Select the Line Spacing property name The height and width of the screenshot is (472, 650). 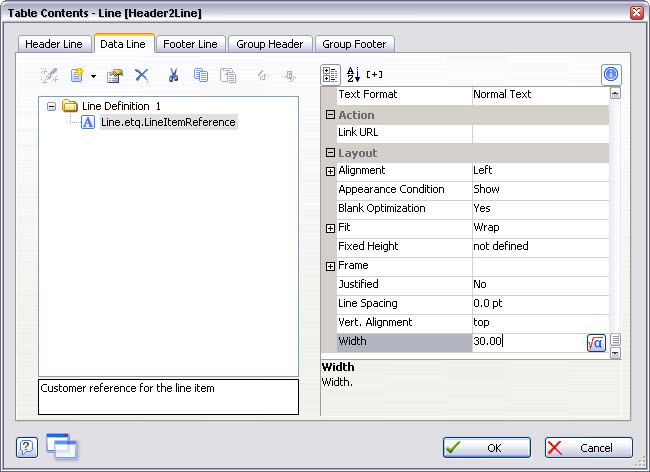pyautogui.click(x=404, y=304)
